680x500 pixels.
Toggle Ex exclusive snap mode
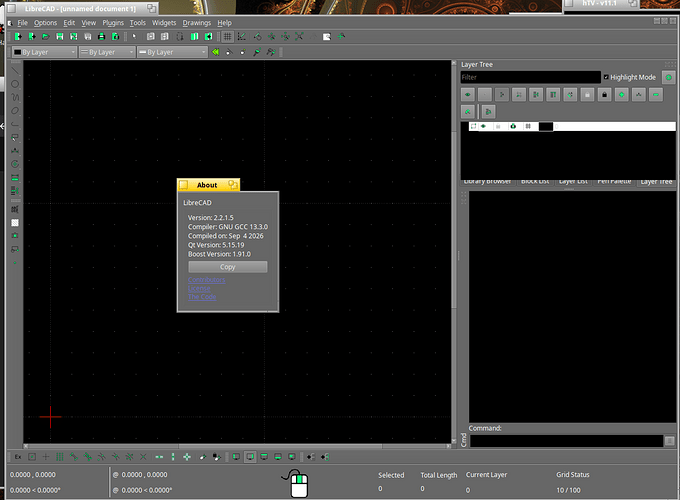point(18,457)
